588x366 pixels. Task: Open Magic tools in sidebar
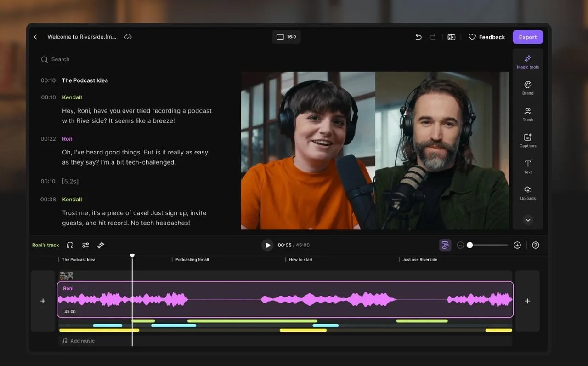click(528, 62)
